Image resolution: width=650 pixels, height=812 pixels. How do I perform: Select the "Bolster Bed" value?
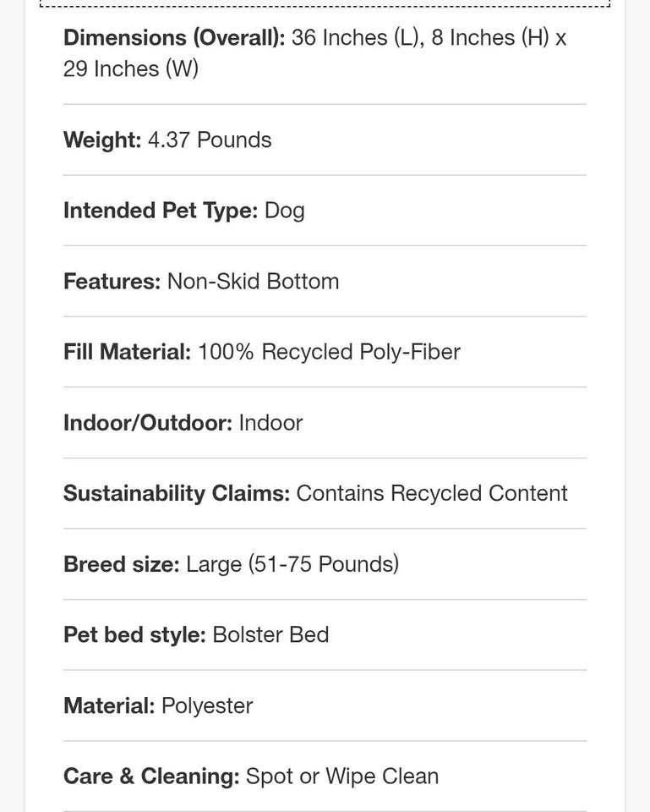coord(270,634)
